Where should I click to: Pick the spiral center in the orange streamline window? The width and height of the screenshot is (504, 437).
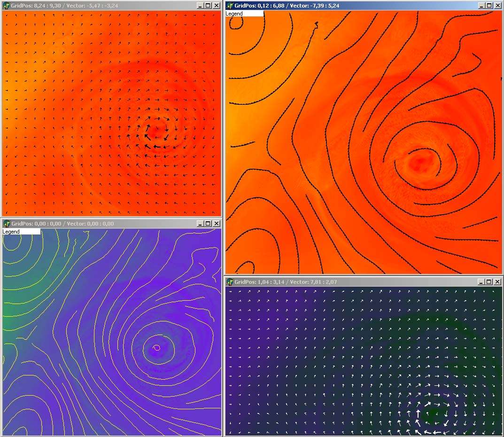(418, 162)
